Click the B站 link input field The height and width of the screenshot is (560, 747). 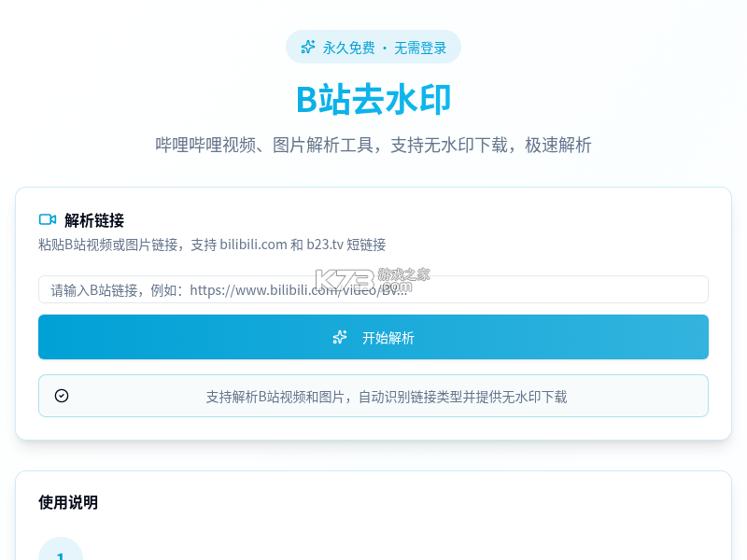(373, 289)
